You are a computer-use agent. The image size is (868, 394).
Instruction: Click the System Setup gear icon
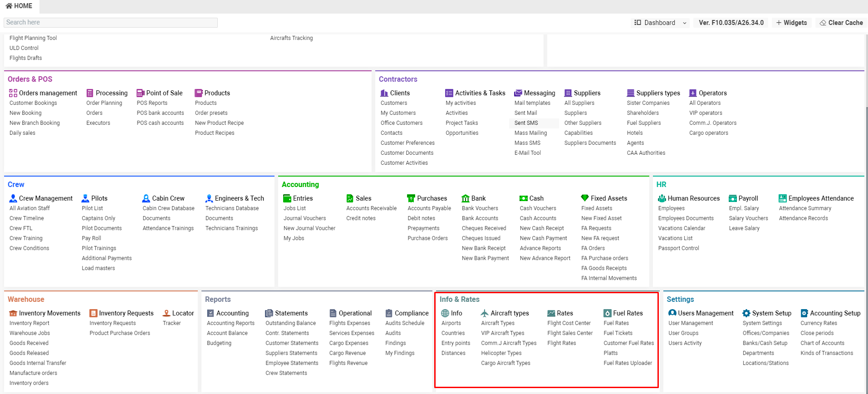pyautogui.click(x=746, y=313)
